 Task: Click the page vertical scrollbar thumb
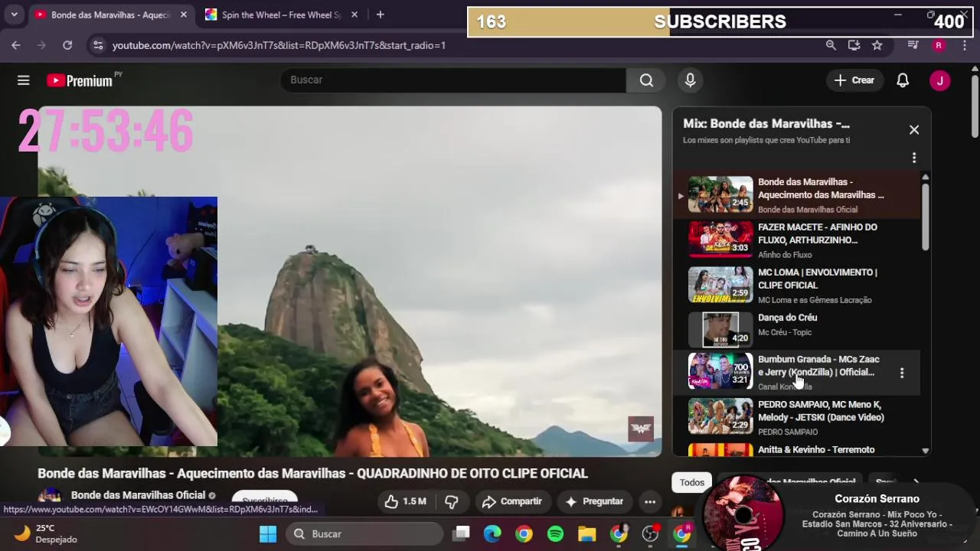[x=975, y=106]
